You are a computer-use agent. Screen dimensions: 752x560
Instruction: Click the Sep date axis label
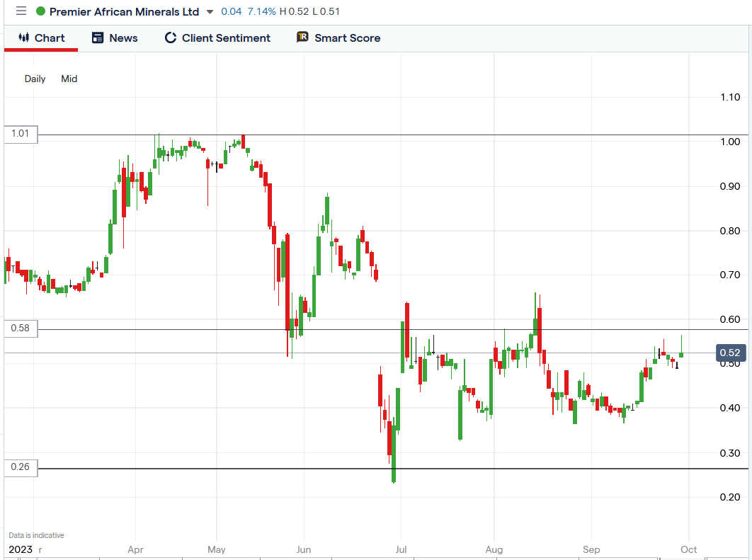tap(591, 549)
